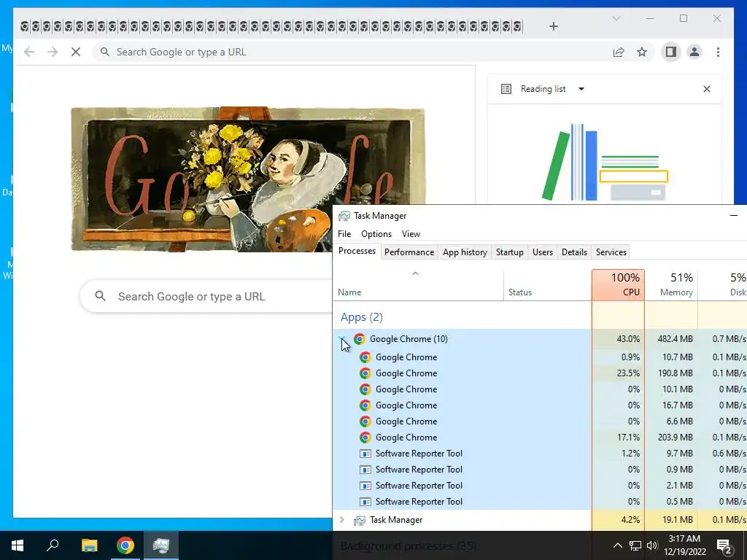The height and width of the screenshot is (560, 747).
Task: Open the Options menu in Task Manager
Action: coord(376,234)
